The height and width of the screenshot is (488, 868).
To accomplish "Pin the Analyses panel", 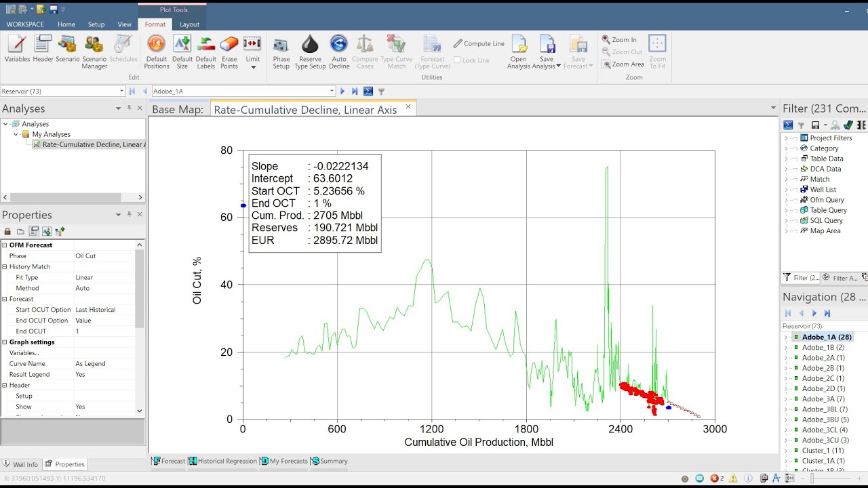I will (x=129, y=108).
